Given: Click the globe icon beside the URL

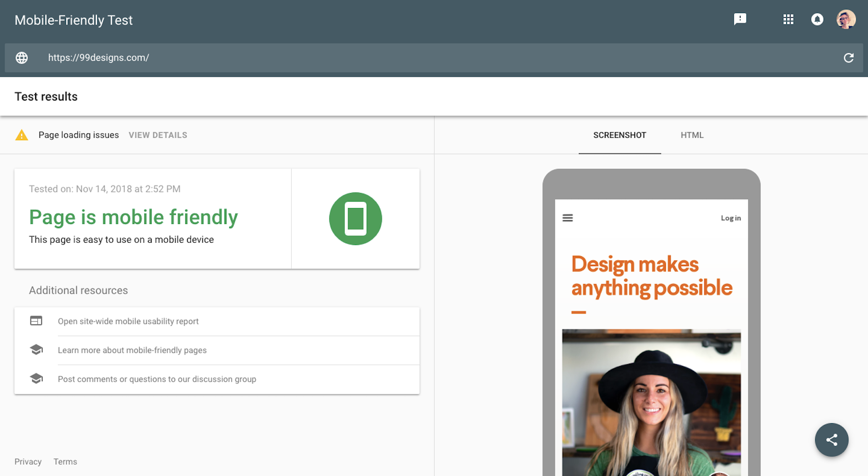Looking at the screenshot, I should (x=22, y=58).
